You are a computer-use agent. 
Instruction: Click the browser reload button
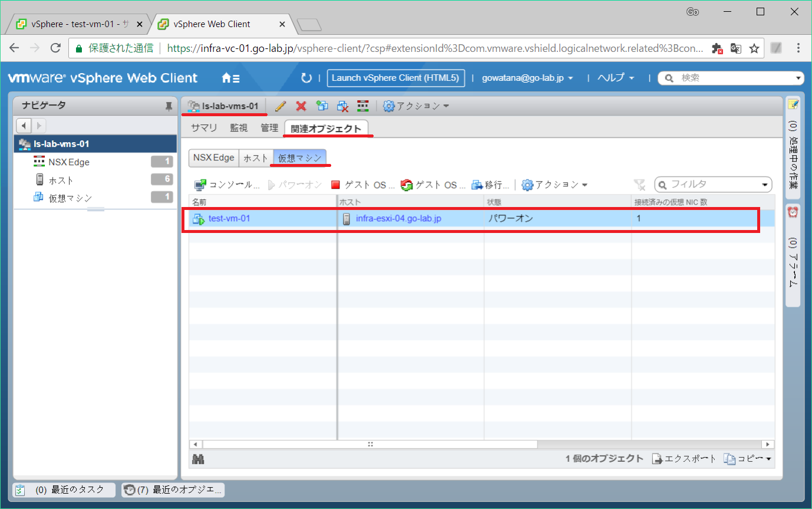(55, 48)
